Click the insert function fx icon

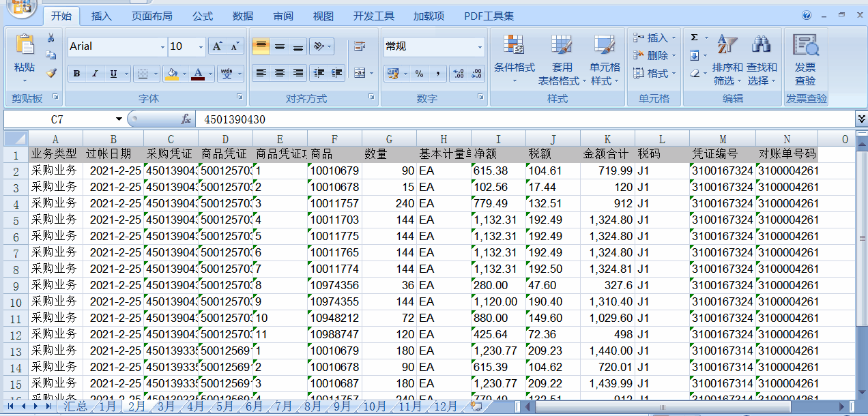186,119
